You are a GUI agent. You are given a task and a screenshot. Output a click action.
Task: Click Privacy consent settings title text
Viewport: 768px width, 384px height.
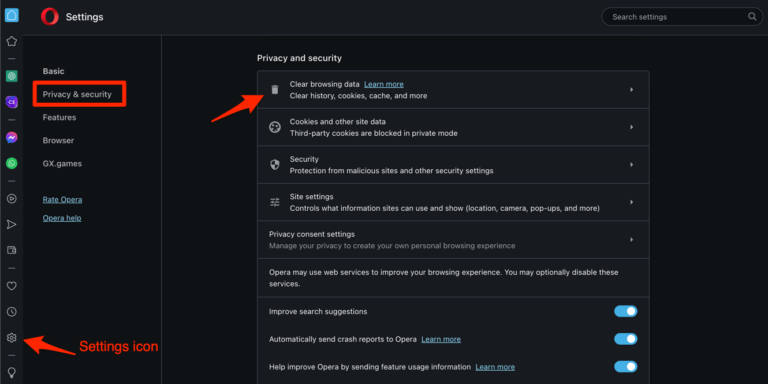pos(312,234)
